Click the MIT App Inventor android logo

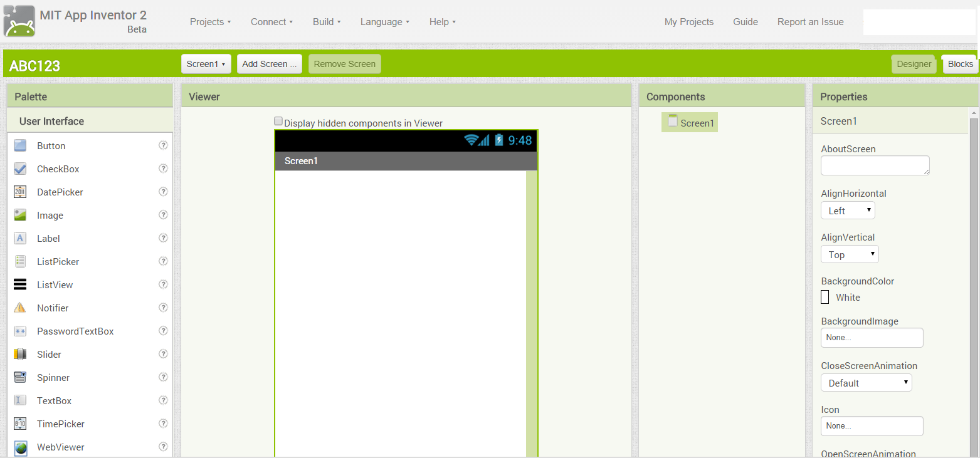point(19,21)
